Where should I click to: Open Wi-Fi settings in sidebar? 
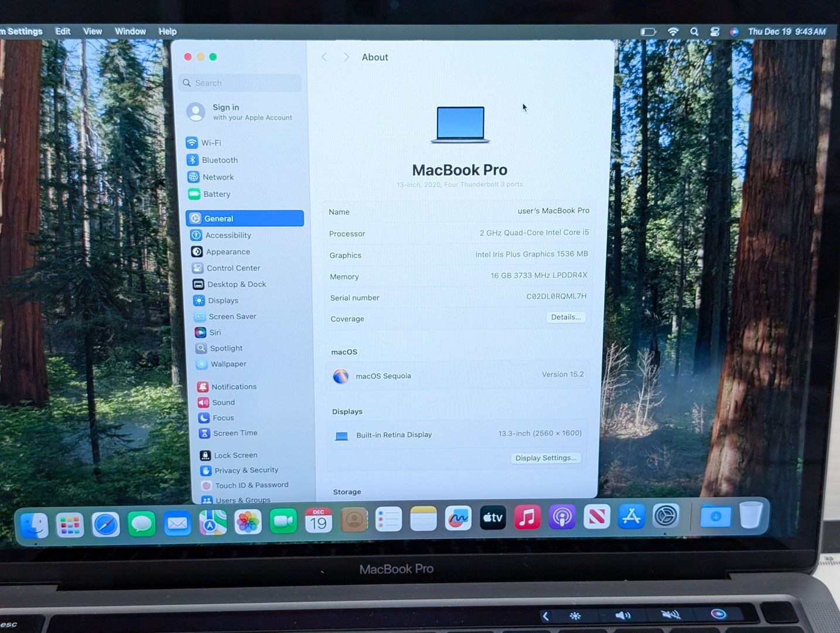(211, 143)
